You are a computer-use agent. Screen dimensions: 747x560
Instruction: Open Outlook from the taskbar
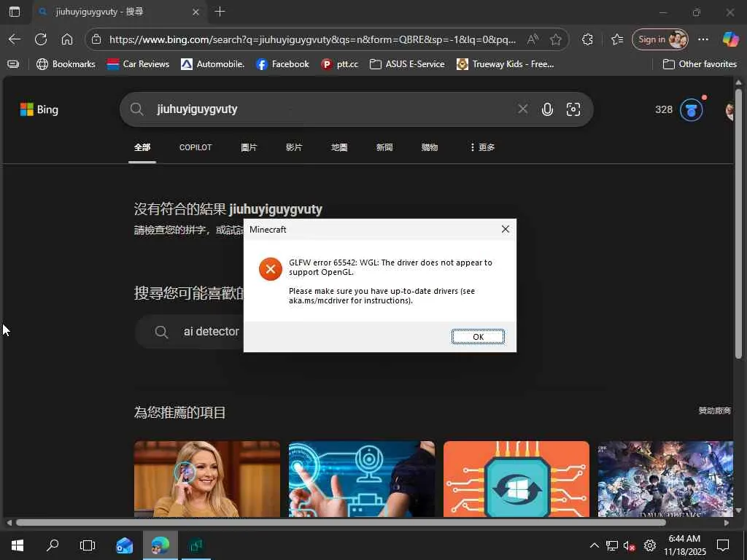(124, 545)
